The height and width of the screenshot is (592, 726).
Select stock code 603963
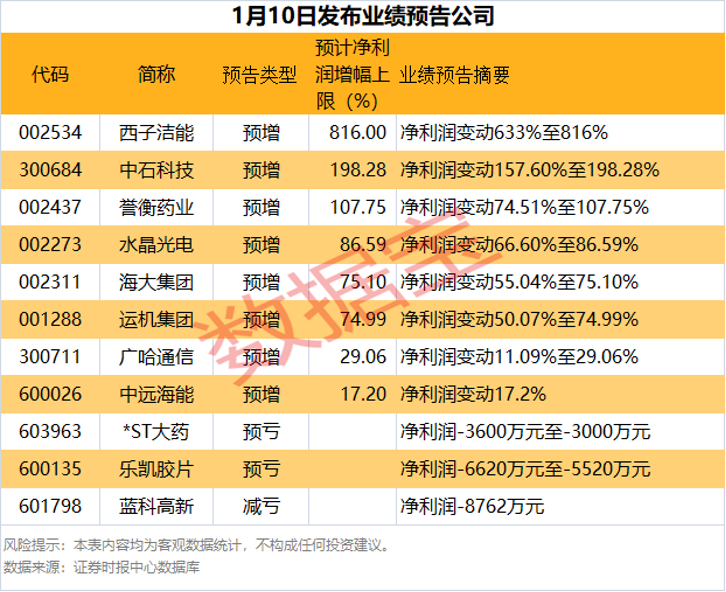click(x=50, y=432)
